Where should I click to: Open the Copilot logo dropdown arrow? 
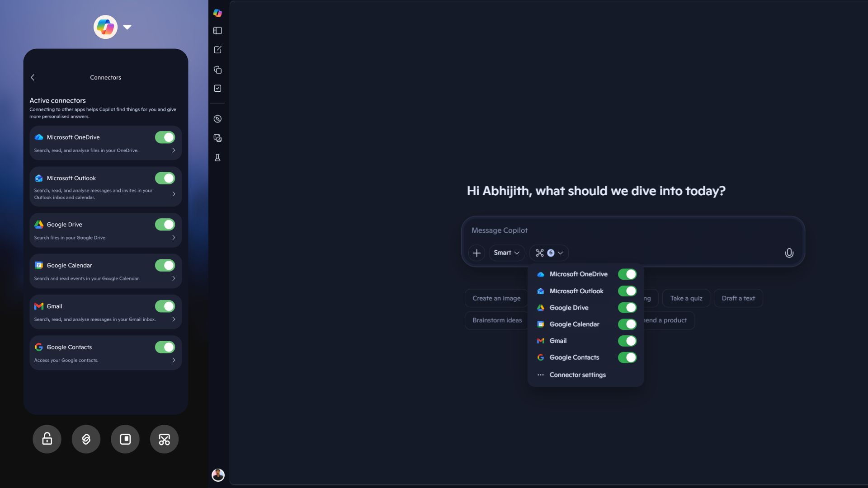127,27
